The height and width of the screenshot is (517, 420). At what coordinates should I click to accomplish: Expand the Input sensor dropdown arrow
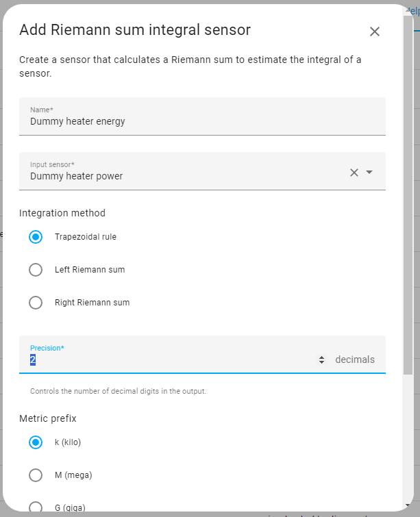point(370,173)
